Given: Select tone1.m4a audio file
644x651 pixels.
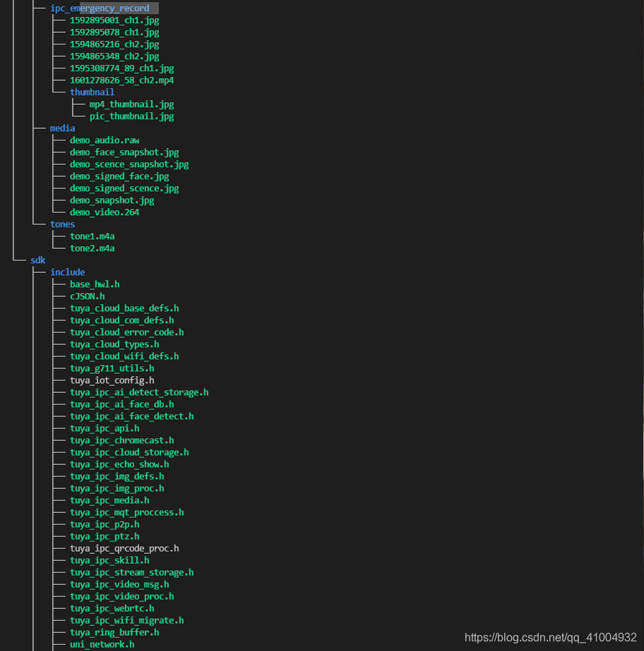Looking at the screenshot, I should (92, 236).
